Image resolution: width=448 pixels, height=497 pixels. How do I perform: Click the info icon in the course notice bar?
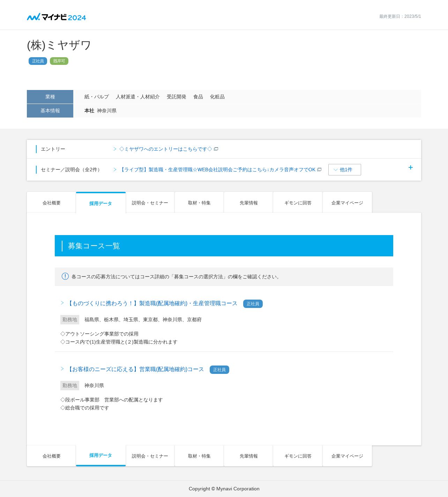65,276
